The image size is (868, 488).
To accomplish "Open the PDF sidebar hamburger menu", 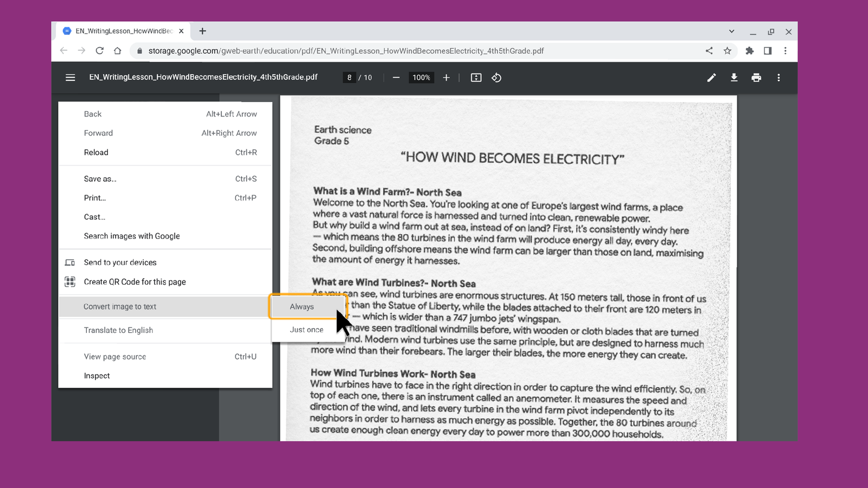I will point(70,77).
